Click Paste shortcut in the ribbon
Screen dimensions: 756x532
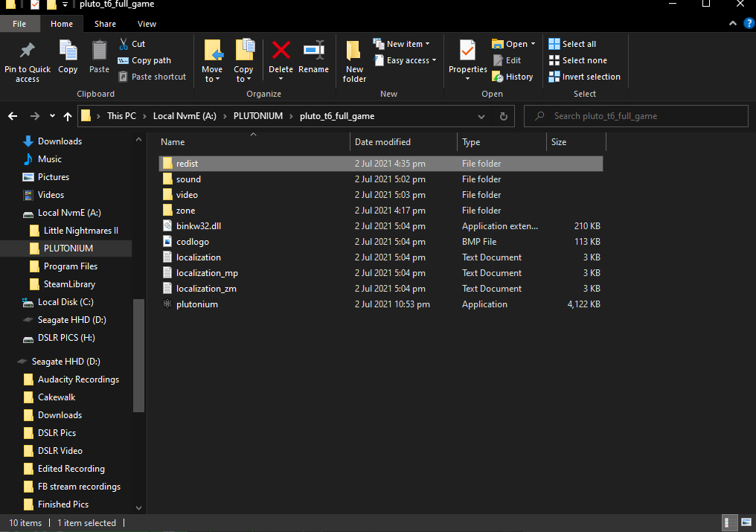pyautogui.click(x=153, y=77)
